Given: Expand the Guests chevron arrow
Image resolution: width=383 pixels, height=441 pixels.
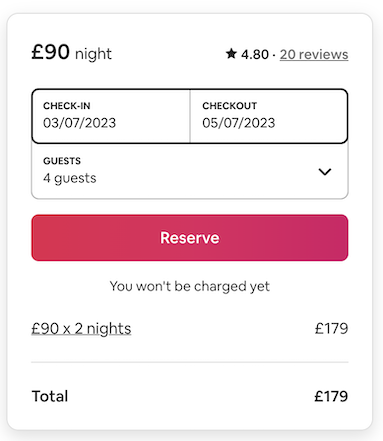Looking at the screenshot, I should click(x=325, y=172).
